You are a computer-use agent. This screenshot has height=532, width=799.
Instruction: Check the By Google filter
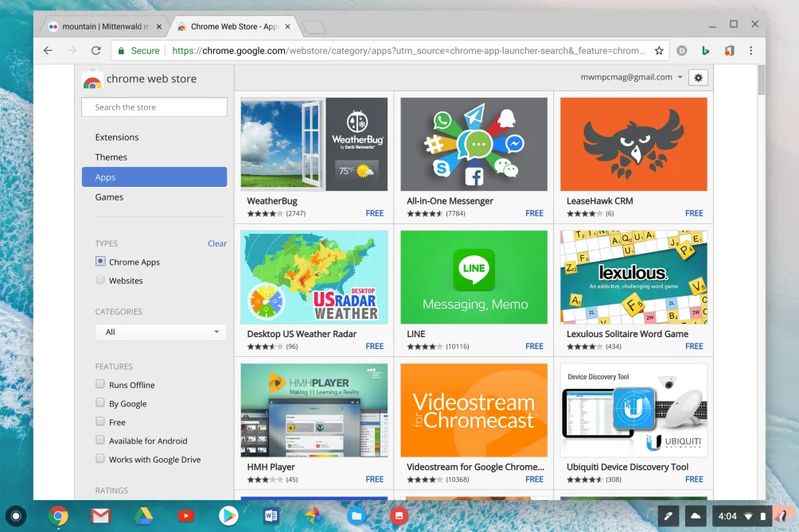[x=100, y=402]
